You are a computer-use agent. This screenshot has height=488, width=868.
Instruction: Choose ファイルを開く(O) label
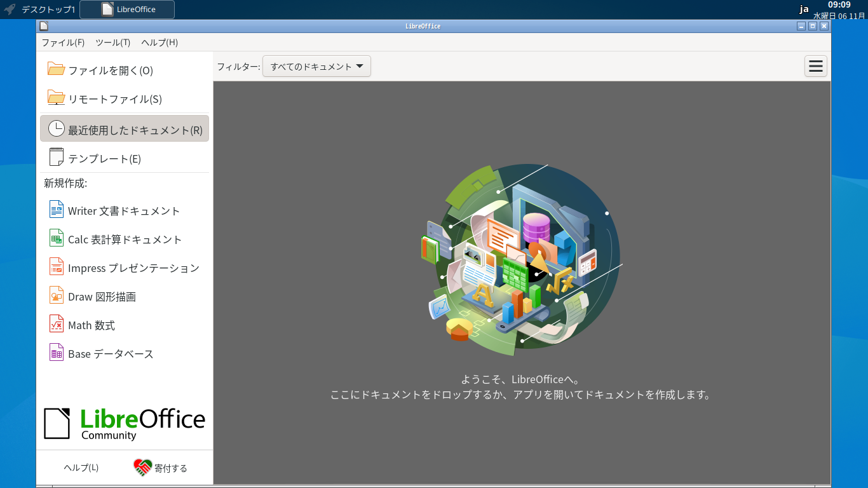coord(111,70)
